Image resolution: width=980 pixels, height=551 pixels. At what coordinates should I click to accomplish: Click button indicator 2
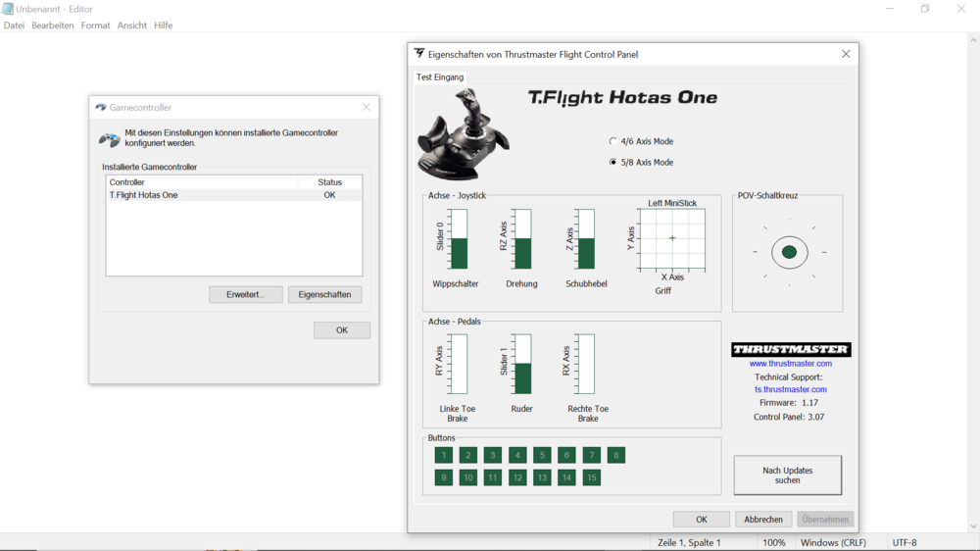[x=468, y=455]
